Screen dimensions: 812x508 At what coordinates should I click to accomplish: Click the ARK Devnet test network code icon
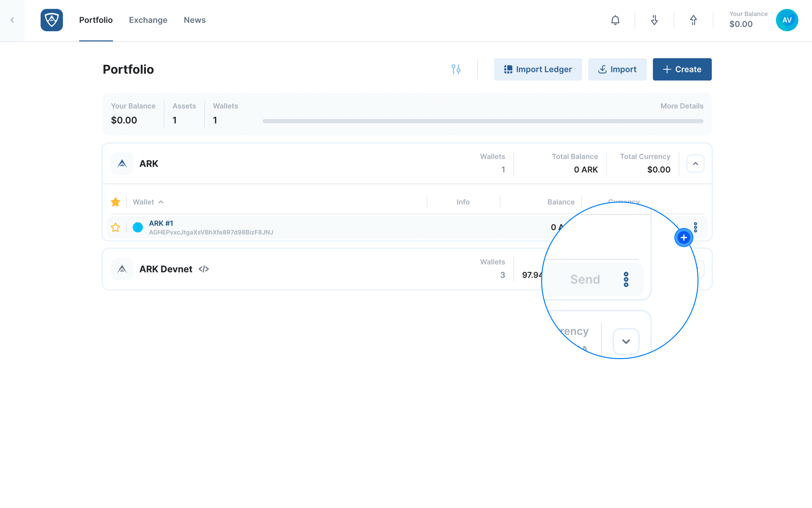click(204, 269)
